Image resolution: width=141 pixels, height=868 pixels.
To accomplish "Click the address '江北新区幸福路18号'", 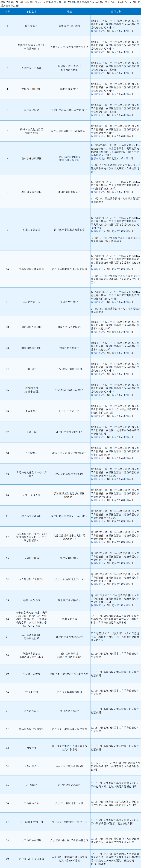I will [x=69, y=600].
